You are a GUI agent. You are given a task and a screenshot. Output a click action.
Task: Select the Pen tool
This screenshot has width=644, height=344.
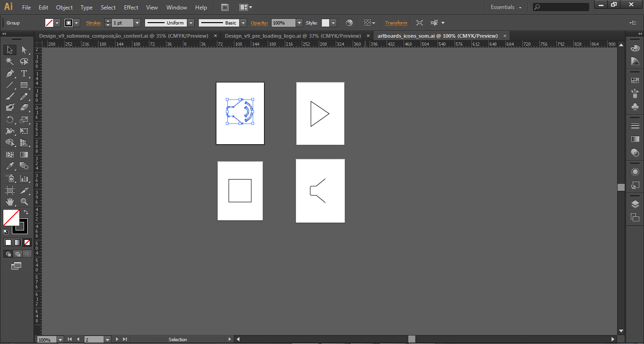[10, 74]
